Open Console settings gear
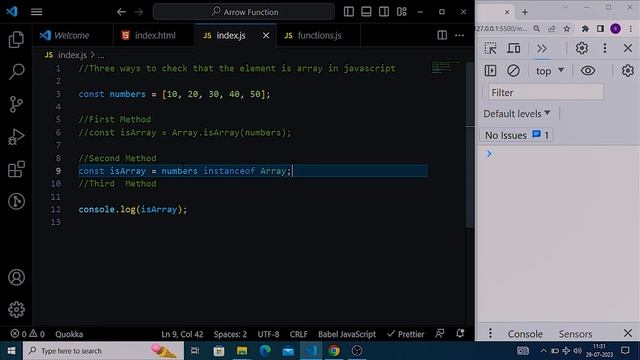The width and height of the screenshot is (640, 360). tap(627, 71)
